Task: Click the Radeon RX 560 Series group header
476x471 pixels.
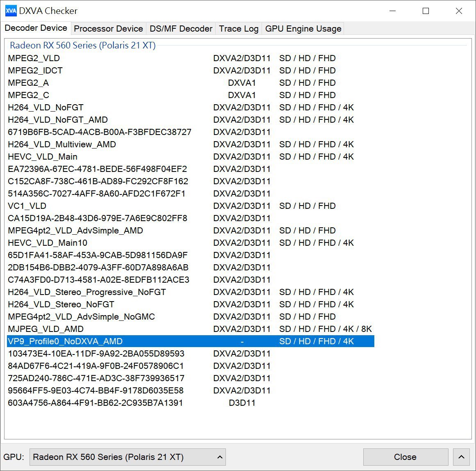Action: [x=82, y=45]
